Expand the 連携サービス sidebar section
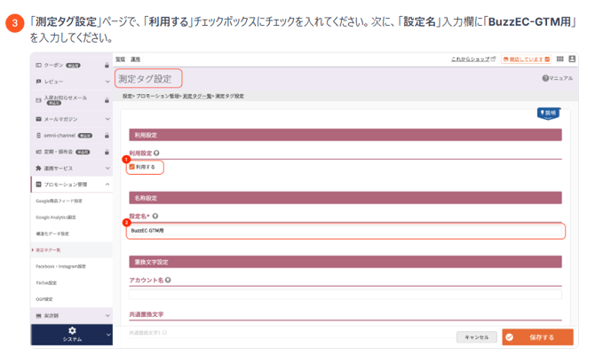 [107, 168]
